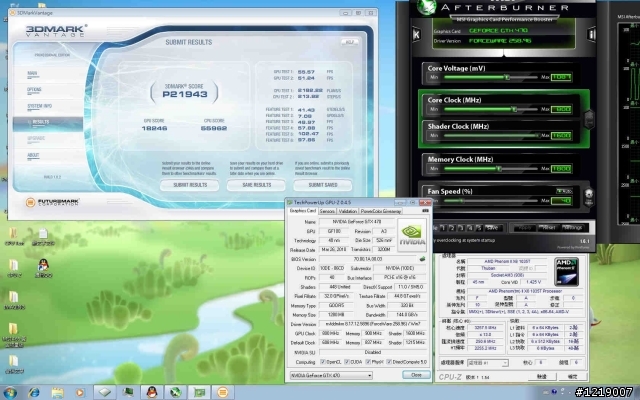Image resolution: width=640 pixels, height=400 pixels.
Task: Select RESULTS in the 3DMark Vantage sidebar
Action: [48, 122]
